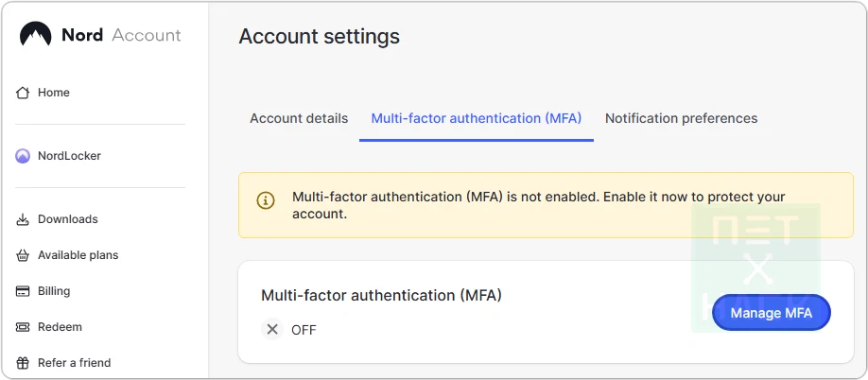Viewport: 868px width, 380px height.
Task: Switch to the Account details tab
Action: (x=299, y=118)
